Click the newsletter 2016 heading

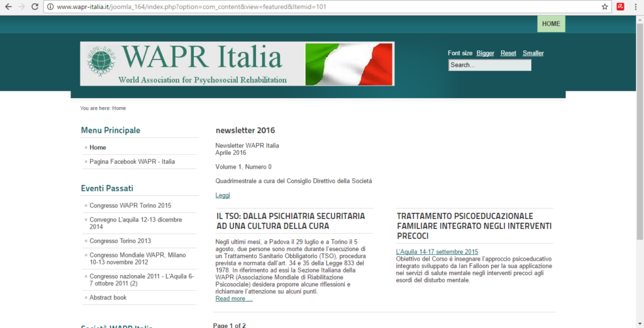click(245, 130)
